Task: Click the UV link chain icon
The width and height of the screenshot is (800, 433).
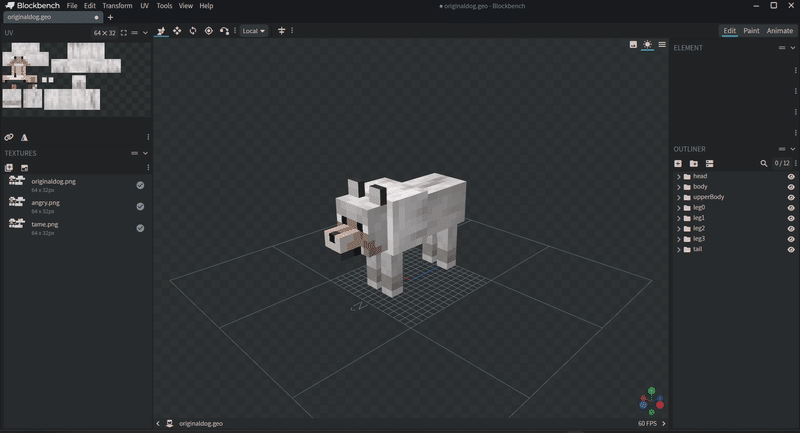Action: [9, 137]
